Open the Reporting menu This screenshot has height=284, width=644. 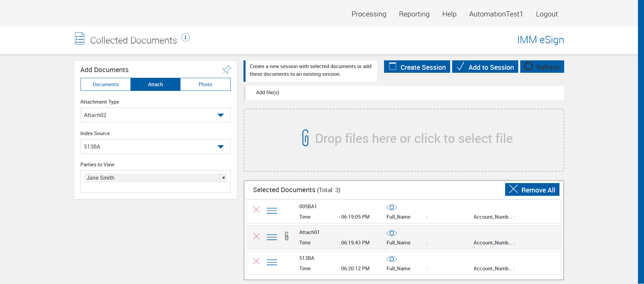point(414,14)
